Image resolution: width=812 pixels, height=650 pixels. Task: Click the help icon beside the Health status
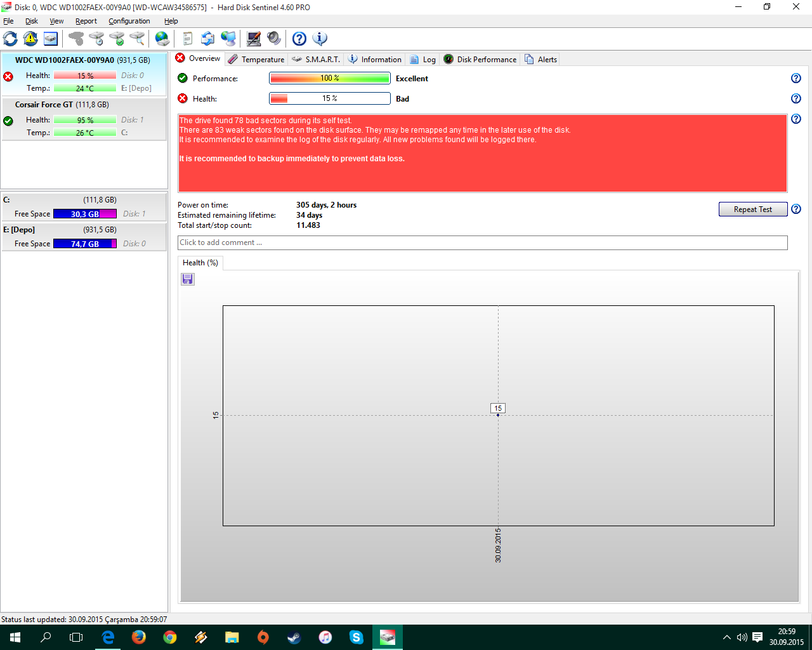(796, 98)
